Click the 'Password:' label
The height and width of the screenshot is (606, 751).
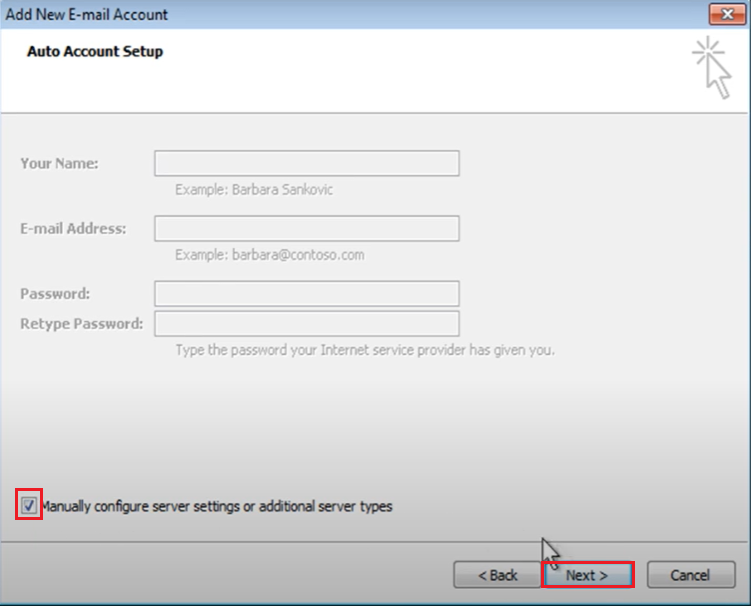(x=55, y=293)
